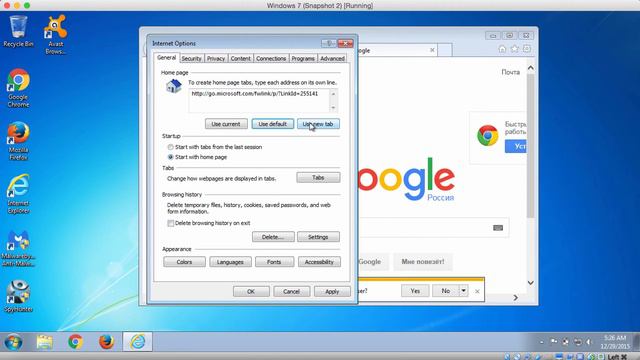Click Cancel in Internet Options

pyautogui.click(x=291, y=291)
